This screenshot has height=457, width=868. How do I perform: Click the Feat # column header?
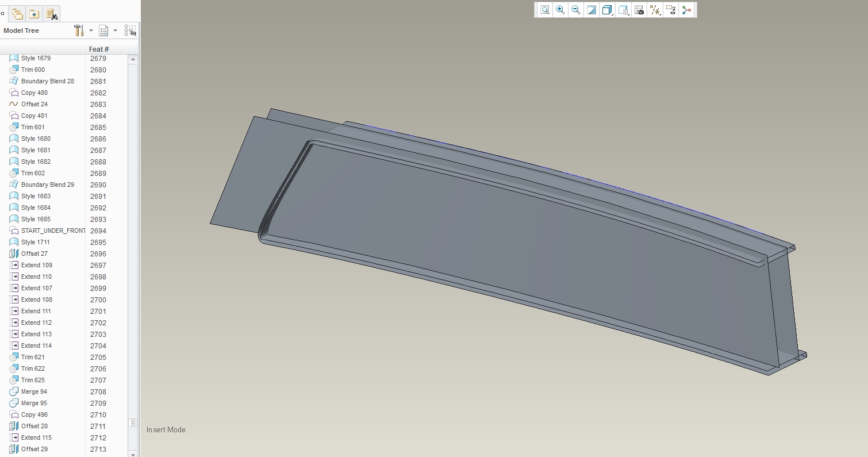click(99, 49)
